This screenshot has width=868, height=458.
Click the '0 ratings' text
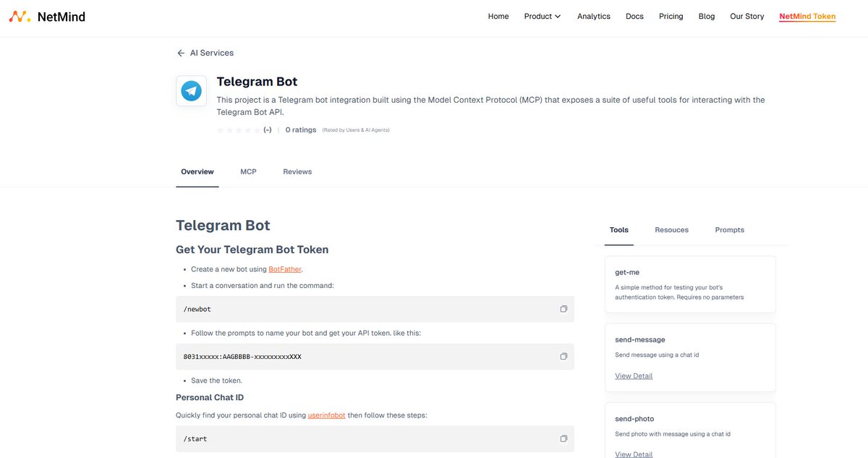tap(301, 130)
